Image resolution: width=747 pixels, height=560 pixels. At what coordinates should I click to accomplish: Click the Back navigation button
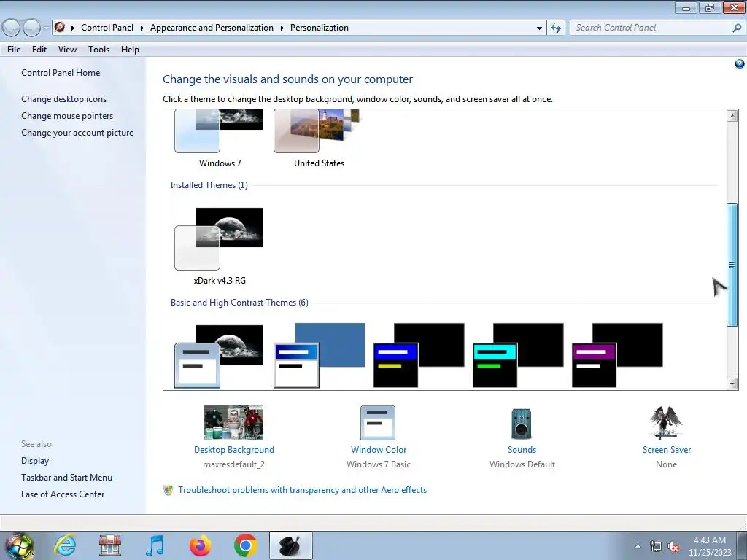pos(12,28)
